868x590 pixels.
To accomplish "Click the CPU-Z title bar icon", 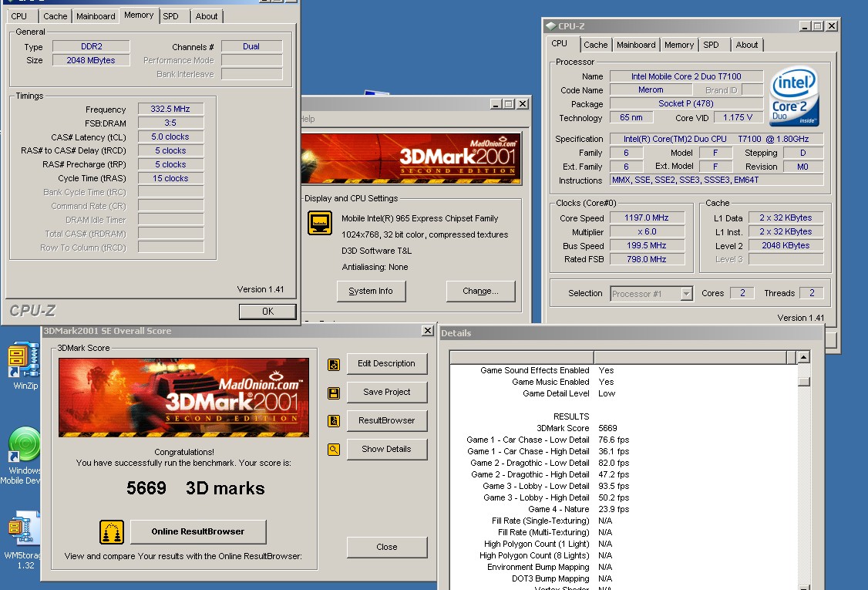I will click(x=550, y=26).
